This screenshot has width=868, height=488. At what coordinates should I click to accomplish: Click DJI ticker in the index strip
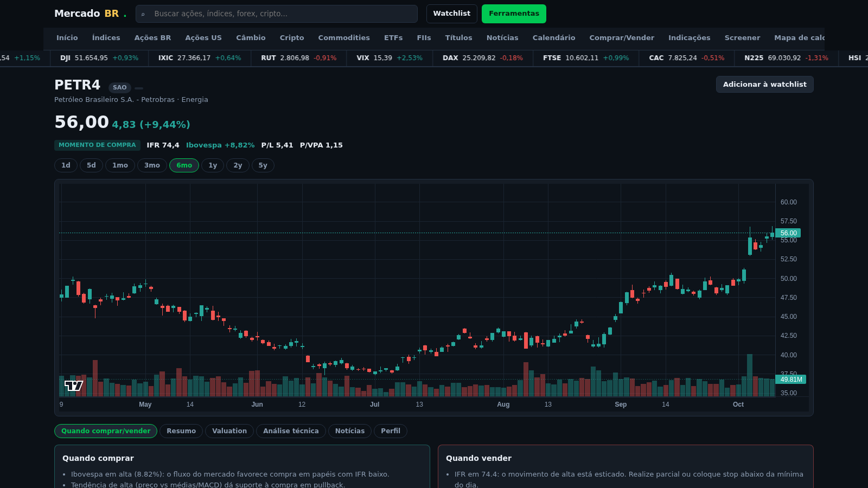pos(99,58)
